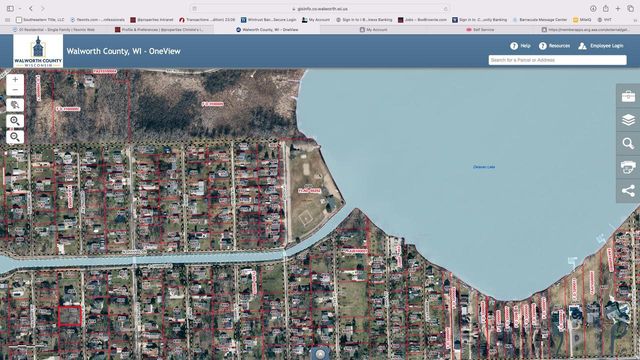Open Help in the header
640x360 pixels.
tap(520, 46)
